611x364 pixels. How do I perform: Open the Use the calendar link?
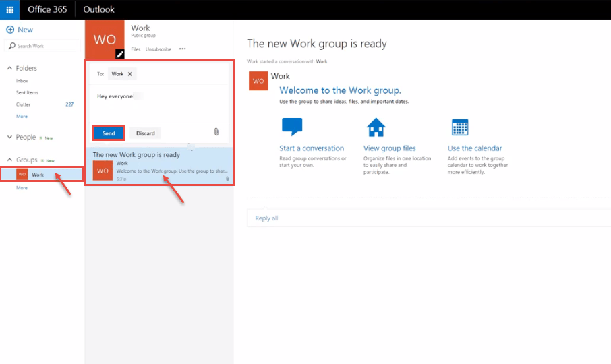475,148
